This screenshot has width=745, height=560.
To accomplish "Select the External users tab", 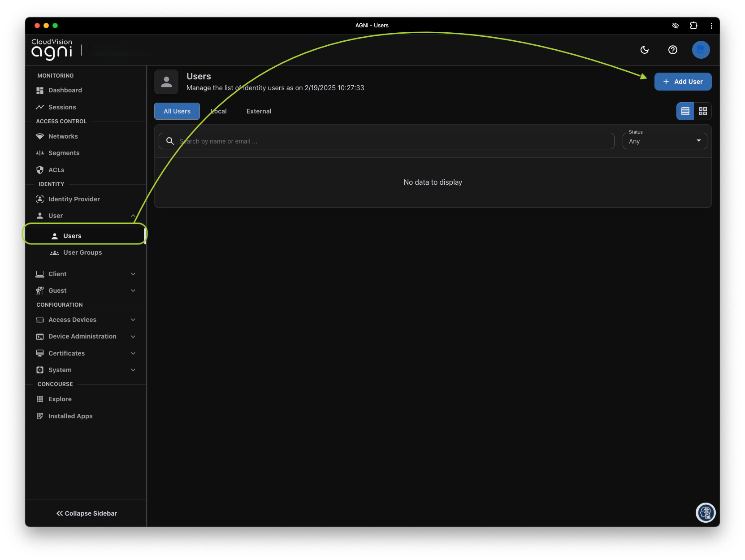I will tap(259, 111).
